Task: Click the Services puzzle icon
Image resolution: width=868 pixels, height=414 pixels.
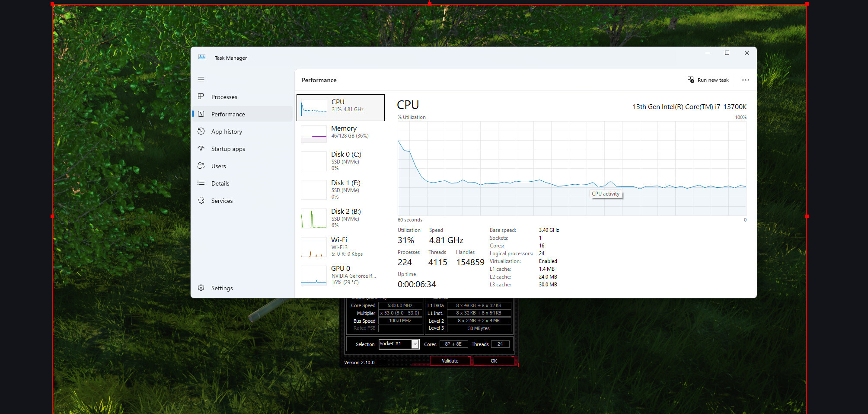Action: pyautogui.click(x=201, y=200)
